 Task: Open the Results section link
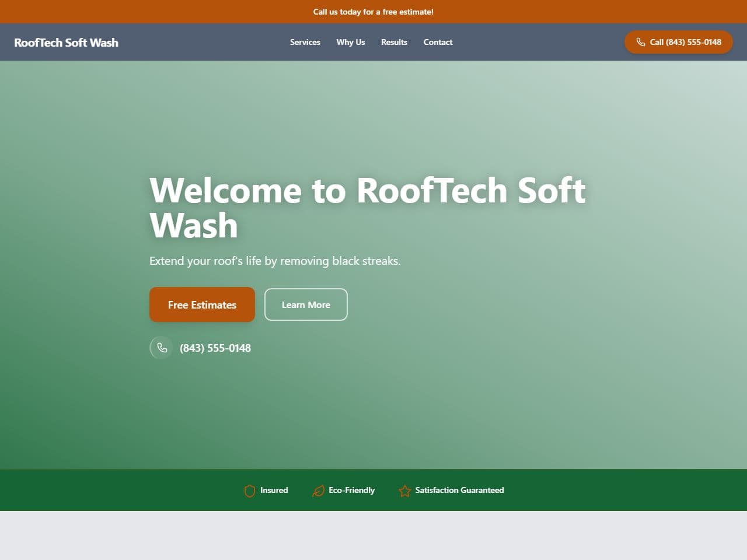point(394,42)
